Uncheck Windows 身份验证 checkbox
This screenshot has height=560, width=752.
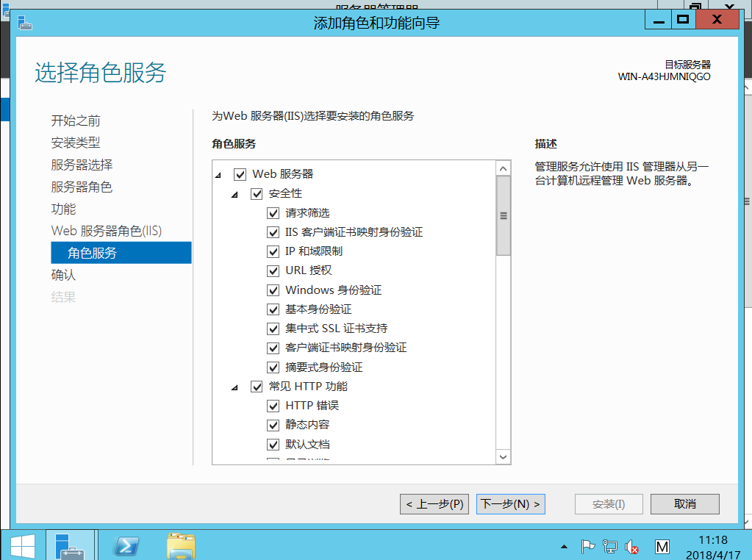273,290
